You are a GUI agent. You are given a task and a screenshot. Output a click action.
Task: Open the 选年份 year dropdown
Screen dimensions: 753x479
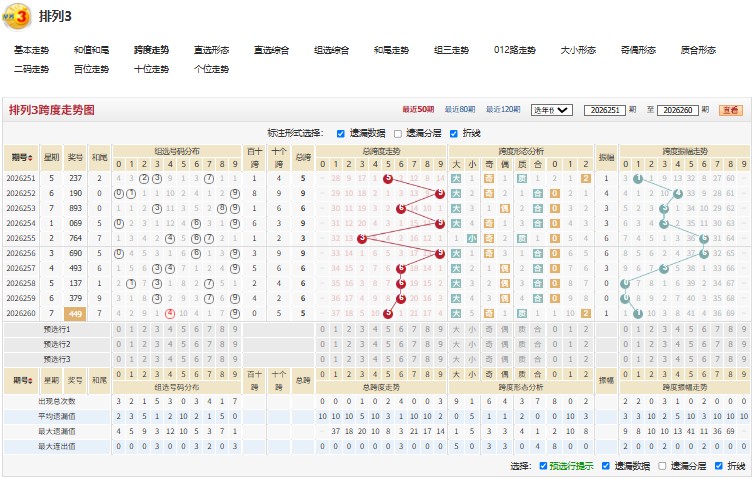coord(551,110)
